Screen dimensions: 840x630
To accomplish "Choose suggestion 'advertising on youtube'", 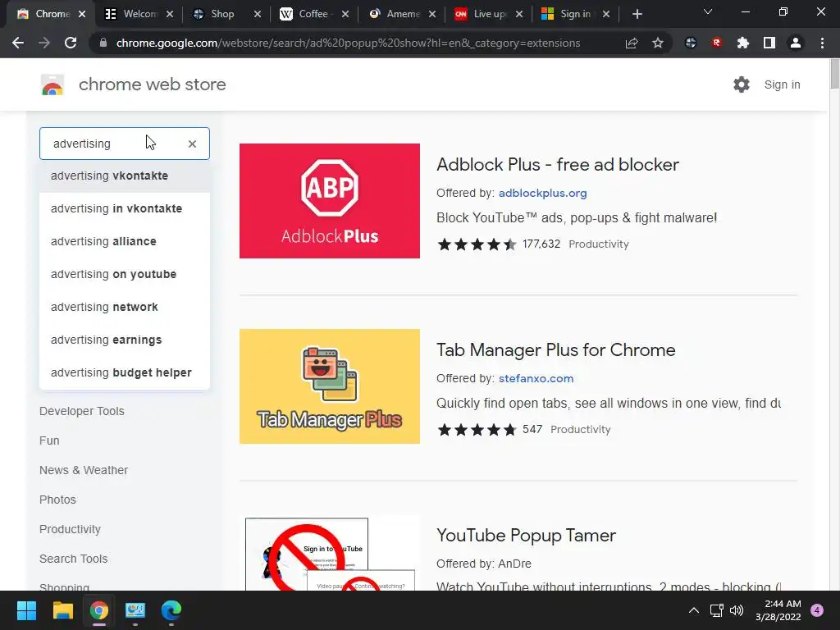I will pos(125,274).
